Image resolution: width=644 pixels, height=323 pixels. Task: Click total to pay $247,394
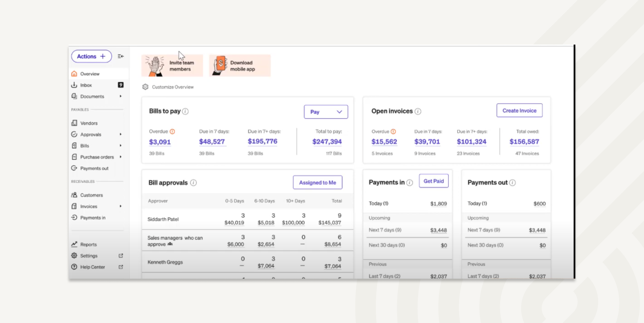click(x=327, y=142)
